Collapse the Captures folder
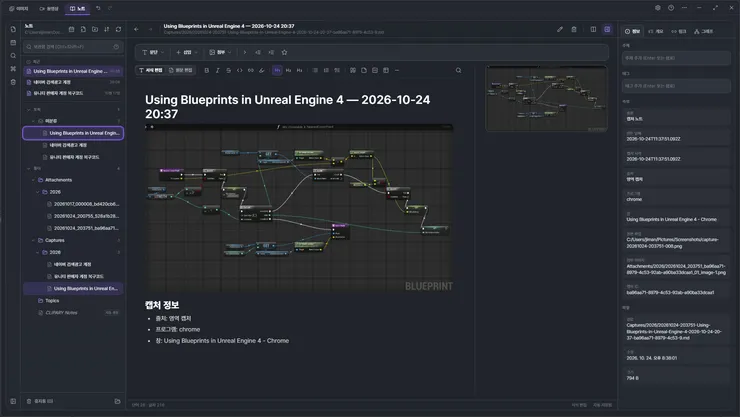Image resolution: width=740 pixels, height=417 pixels. 34,240
